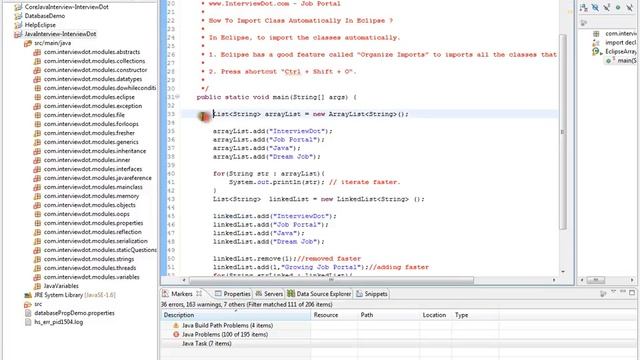Select the com.interviewdot.modules.forloops package
Screen dimensions: 640x360
click(91, 124)
